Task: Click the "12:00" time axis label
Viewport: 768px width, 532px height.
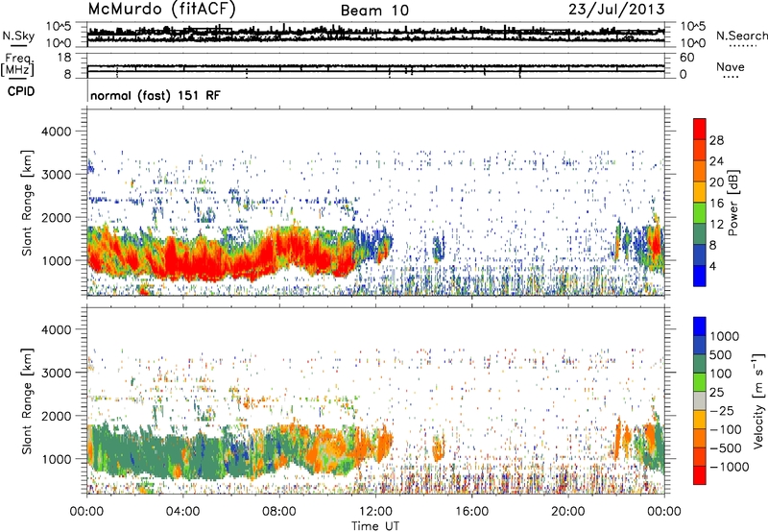Action: point(375,512)
